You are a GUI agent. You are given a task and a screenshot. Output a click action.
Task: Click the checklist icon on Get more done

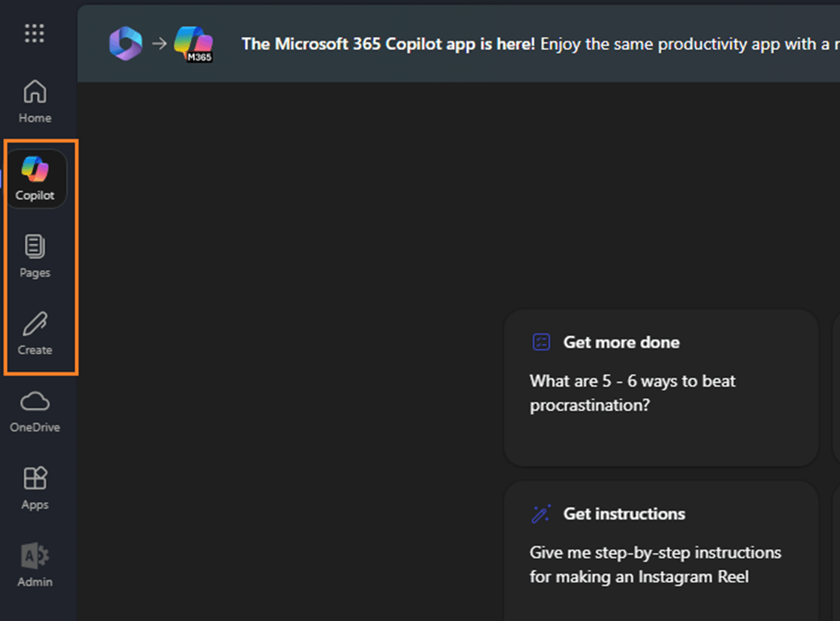(541, 343)
